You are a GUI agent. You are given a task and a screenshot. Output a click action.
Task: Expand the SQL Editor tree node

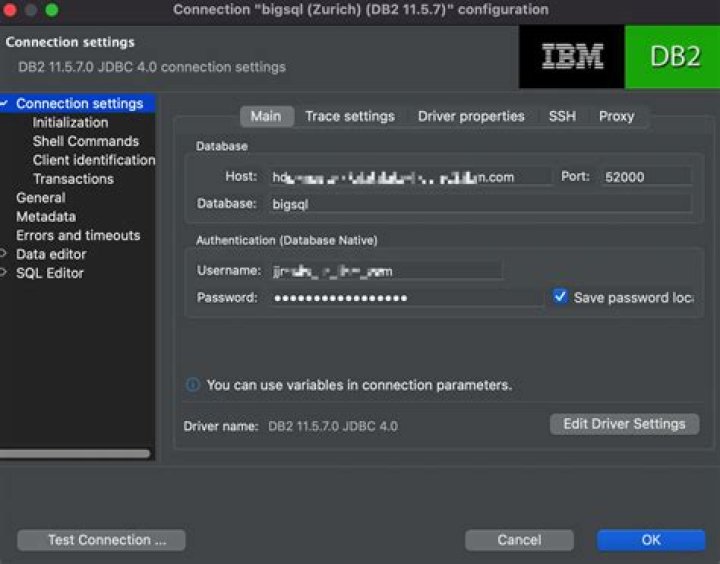click(3, 272)
